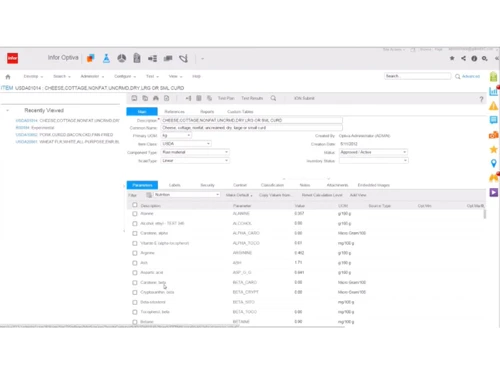
Task: Check the Alanine row checkbox
Action: coord(135,214)
